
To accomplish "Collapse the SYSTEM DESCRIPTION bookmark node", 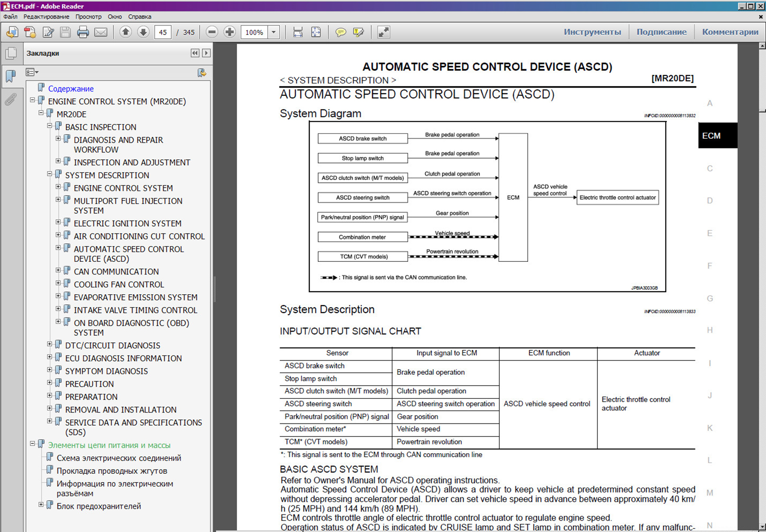I will (x=50, y=174).
